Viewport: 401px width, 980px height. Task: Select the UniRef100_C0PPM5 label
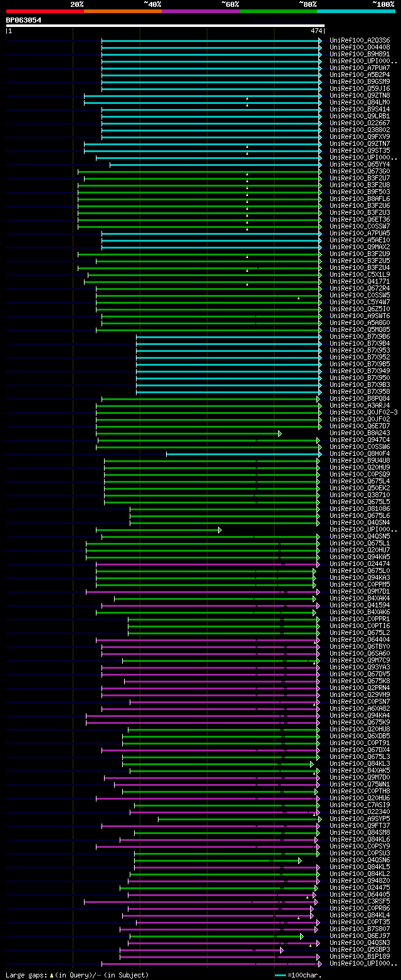pyautogui.click(x=361, y=584)
